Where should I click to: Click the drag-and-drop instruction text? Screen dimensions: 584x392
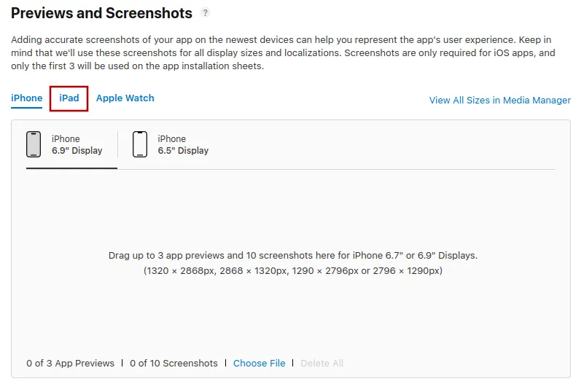coord(292,256)
